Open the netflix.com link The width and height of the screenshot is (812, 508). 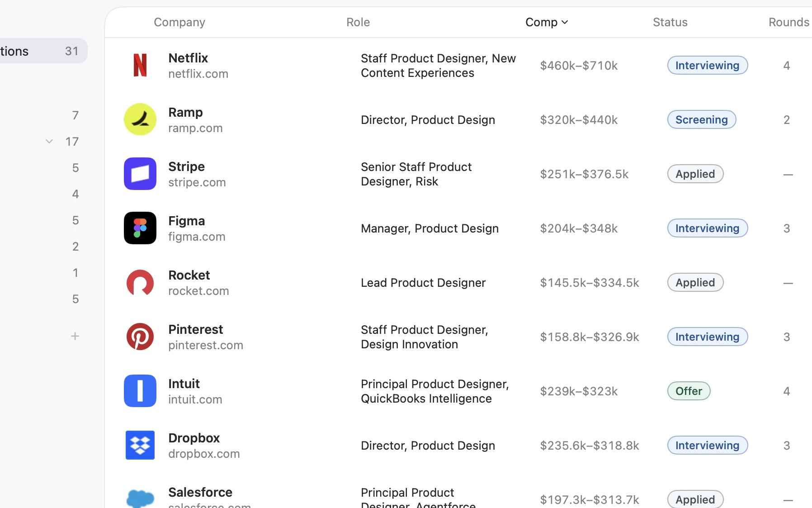[198, 74]
